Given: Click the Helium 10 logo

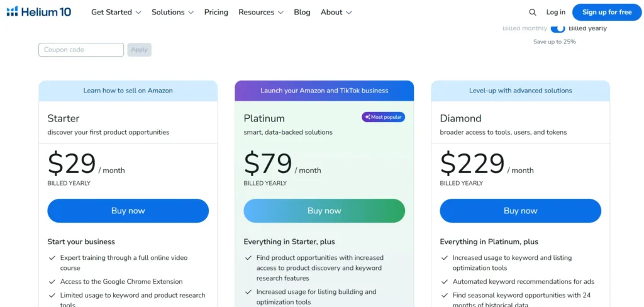Looking at the screenshot, I should click(x=38, y=12).
